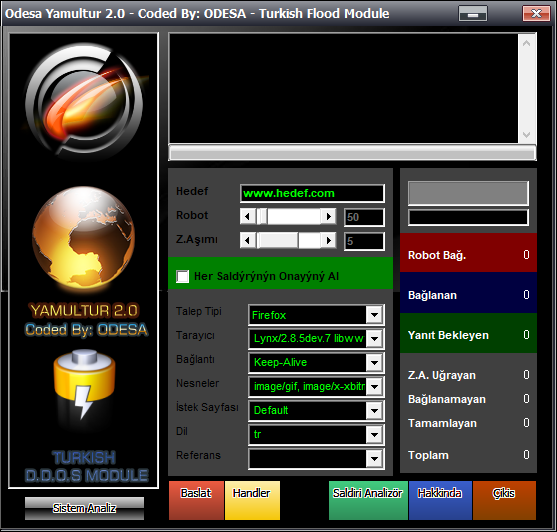Click the Robot value field showing 50
557x532 pixels.
(364, 217)
